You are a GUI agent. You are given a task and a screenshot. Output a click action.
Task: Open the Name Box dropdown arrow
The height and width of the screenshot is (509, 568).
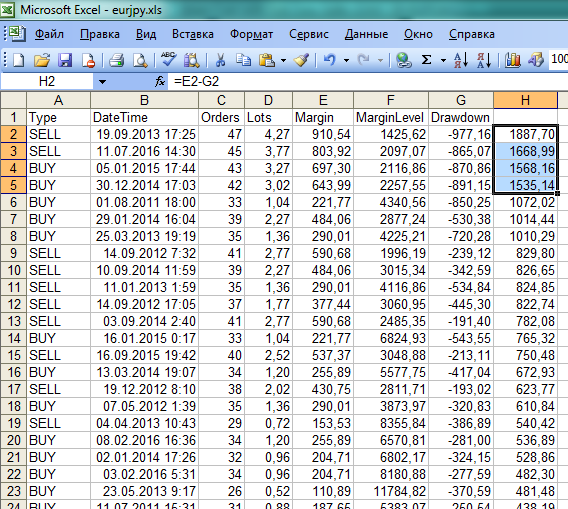[x=103, y=82]
